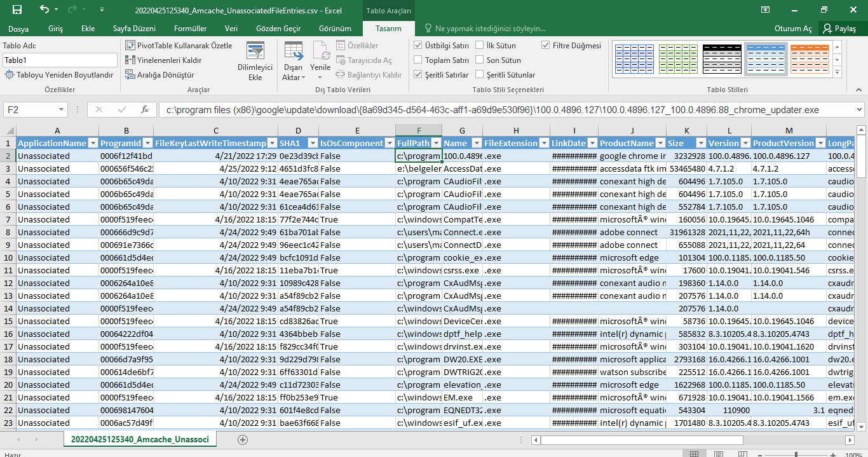Click the Save icon in quick access toolbar
The height and width of the screenshot is (457, 868).
point(17,10)
